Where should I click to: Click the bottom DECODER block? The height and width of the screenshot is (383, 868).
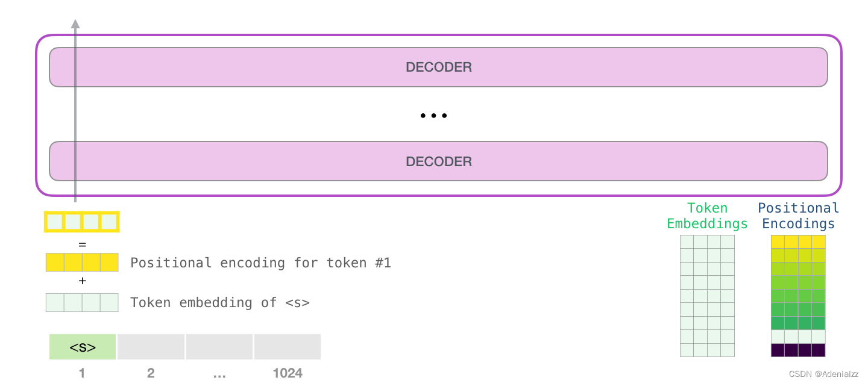click(438, 161)
